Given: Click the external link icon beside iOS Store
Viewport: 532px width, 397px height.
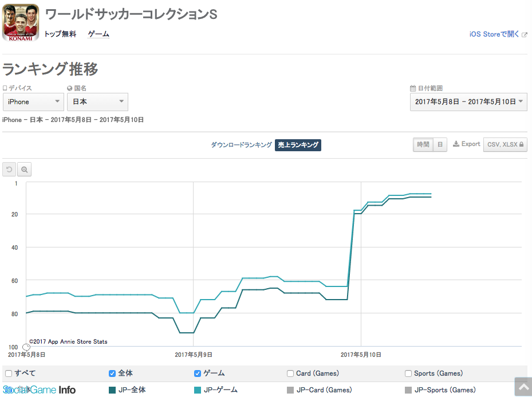Looking at the screenshot, I should pyautogui.click(x=524, y=34).
